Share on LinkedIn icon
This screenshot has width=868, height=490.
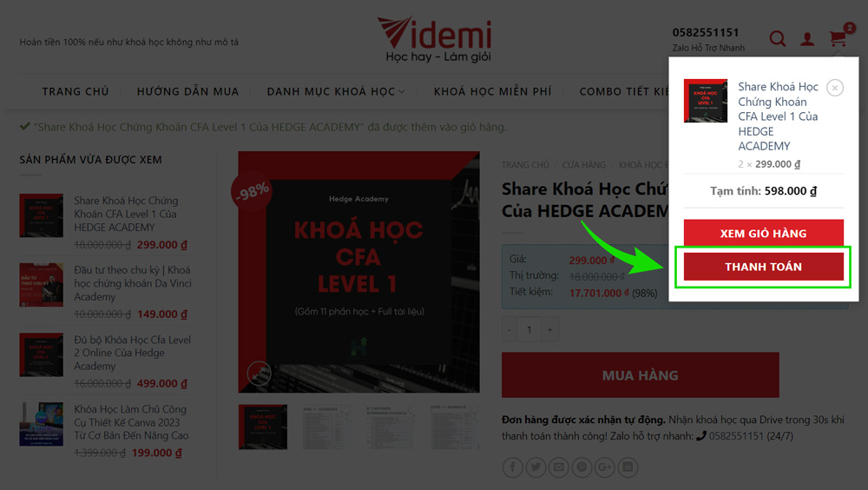[x=628, y=467]
